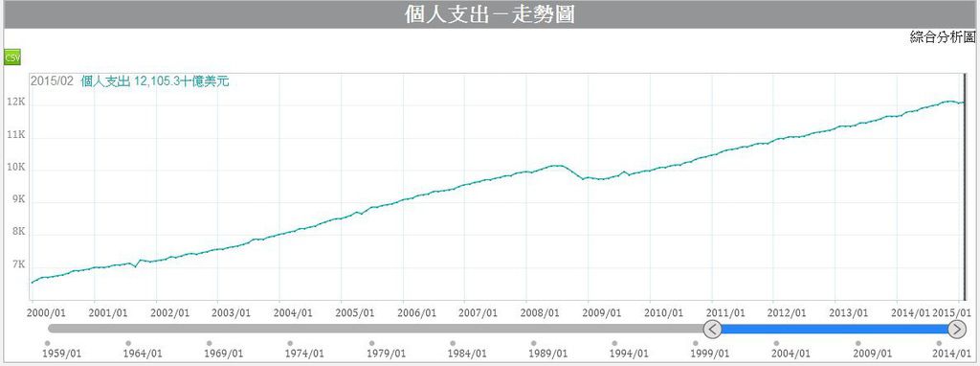Click the 2015/01 x-axis label
The width and height of the screenshot is (980, 366).
(x=952, y=312)
